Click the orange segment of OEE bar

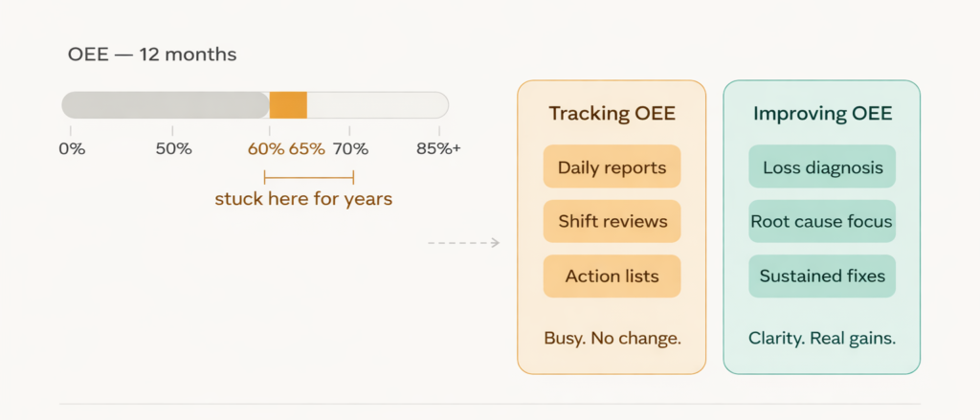click(x=288, y=105)
